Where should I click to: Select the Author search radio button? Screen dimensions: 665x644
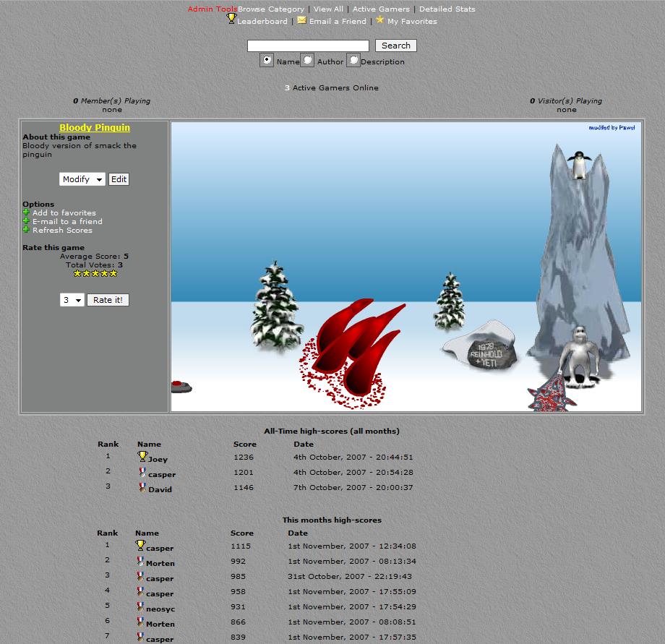point(307,61)
